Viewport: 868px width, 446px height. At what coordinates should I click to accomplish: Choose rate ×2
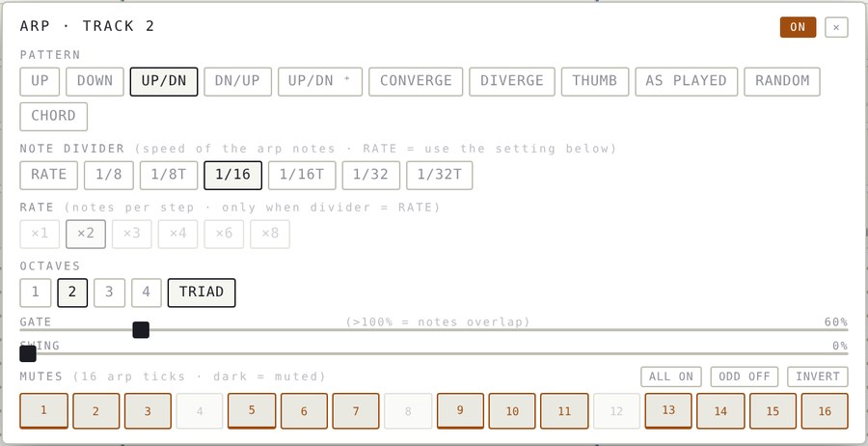pyautogui.click(x=86, y=234)
